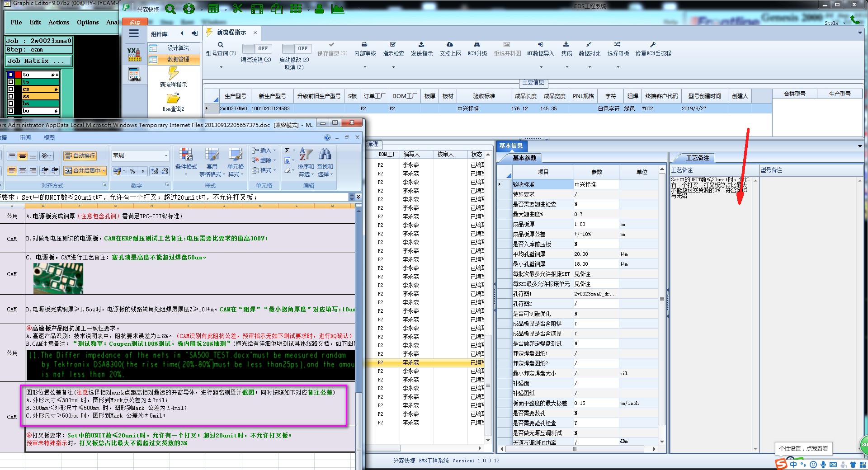
Task: Expand the 指示检查 dropdown arrow
Action: click(393, 67)
